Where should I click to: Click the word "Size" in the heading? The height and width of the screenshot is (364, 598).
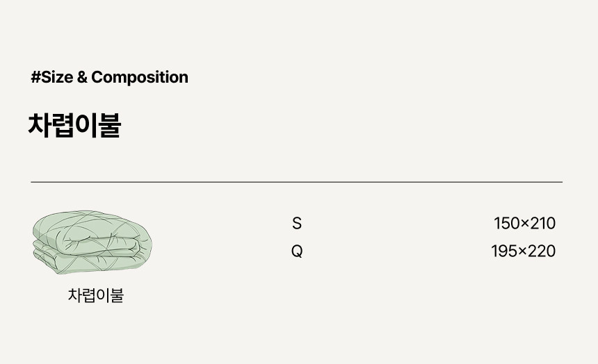(x=57, y=77)
